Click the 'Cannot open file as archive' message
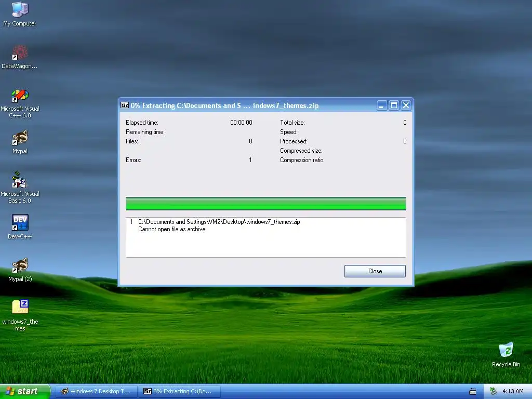This screenshot has width=532, height=399. pyautogui.click(x=171, y=229)
